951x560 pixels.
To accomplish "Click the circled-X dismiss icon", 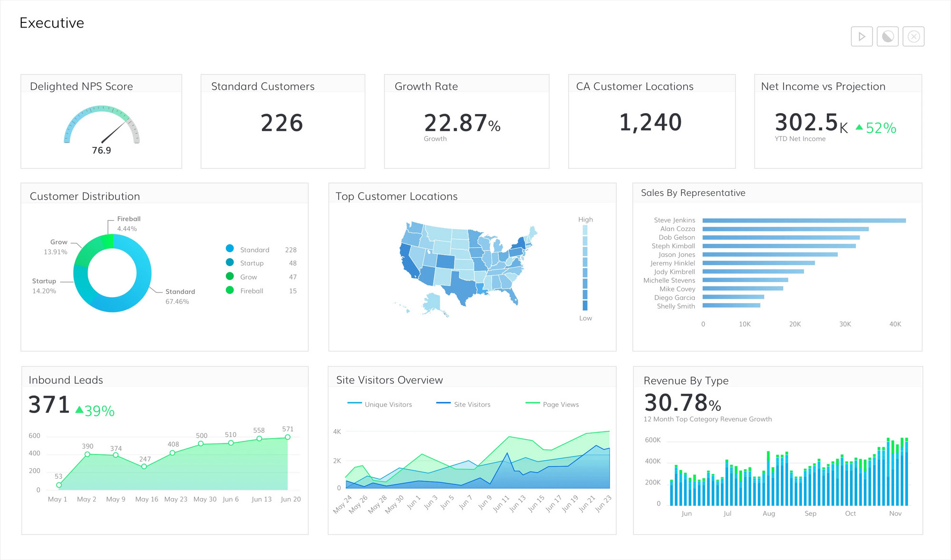I will pyautogui.click(x=913, y=36).
